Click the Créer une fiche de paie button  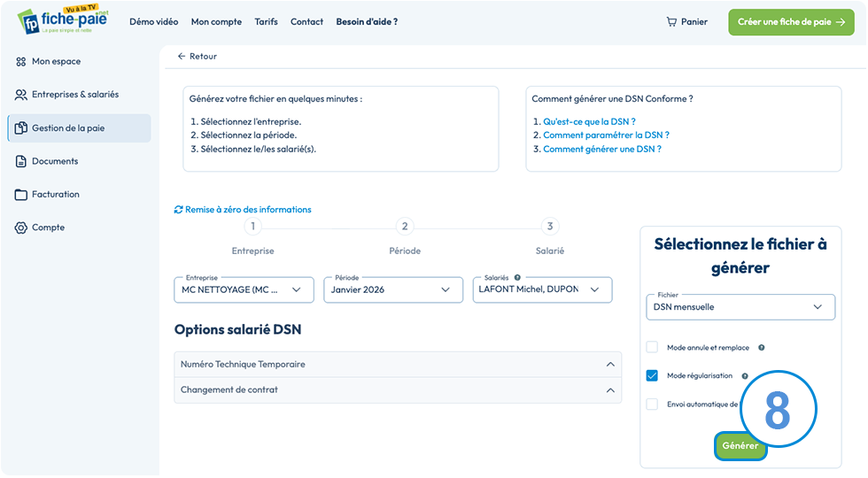point(791,21)
